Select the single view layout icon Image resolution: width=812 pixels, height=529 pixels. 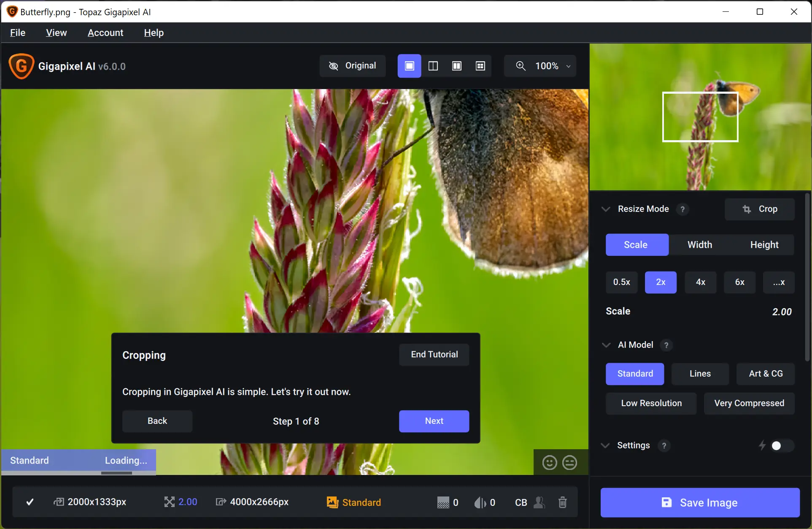coord(409,66)
